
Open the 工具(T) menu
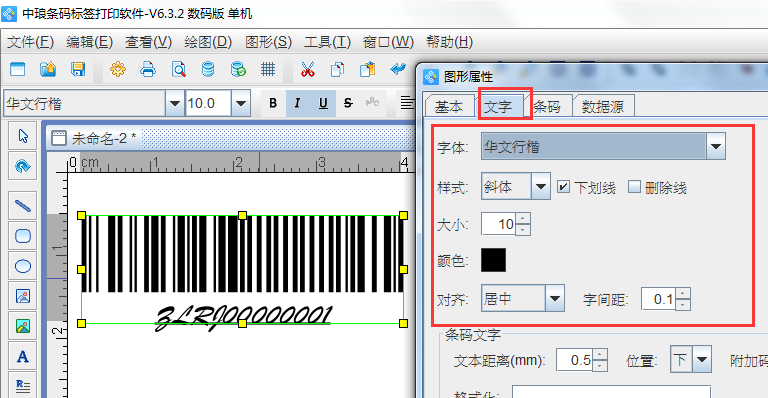327,42
